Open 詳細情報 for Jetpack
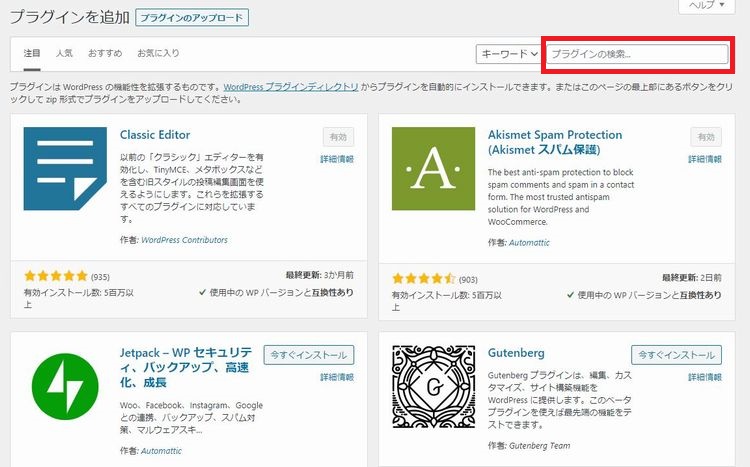 point(337,378)
